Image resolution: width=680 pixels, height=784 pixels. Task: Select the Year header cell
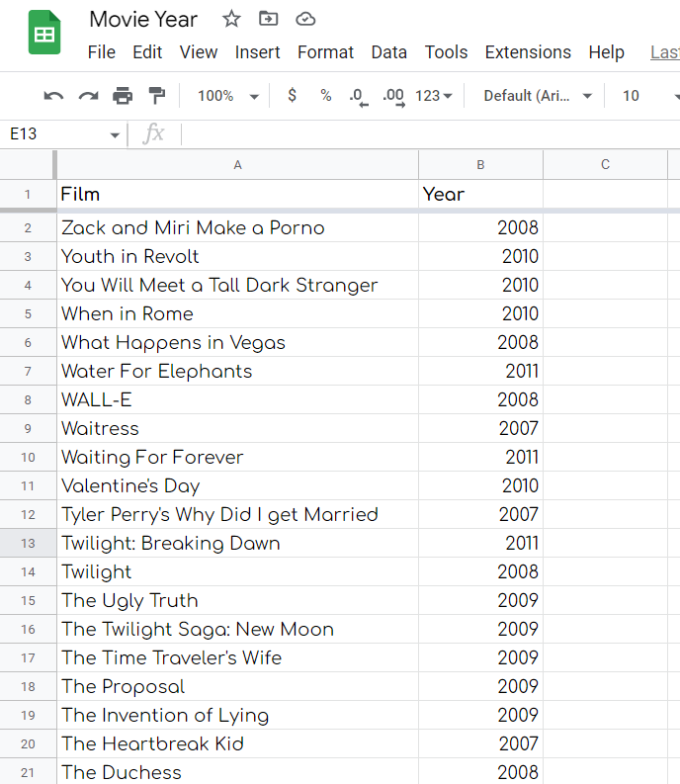click(480, 194)
